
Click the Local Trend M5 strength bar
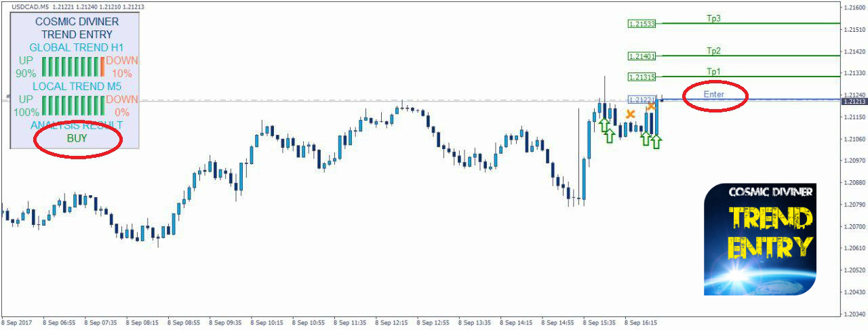click(73, 105)
